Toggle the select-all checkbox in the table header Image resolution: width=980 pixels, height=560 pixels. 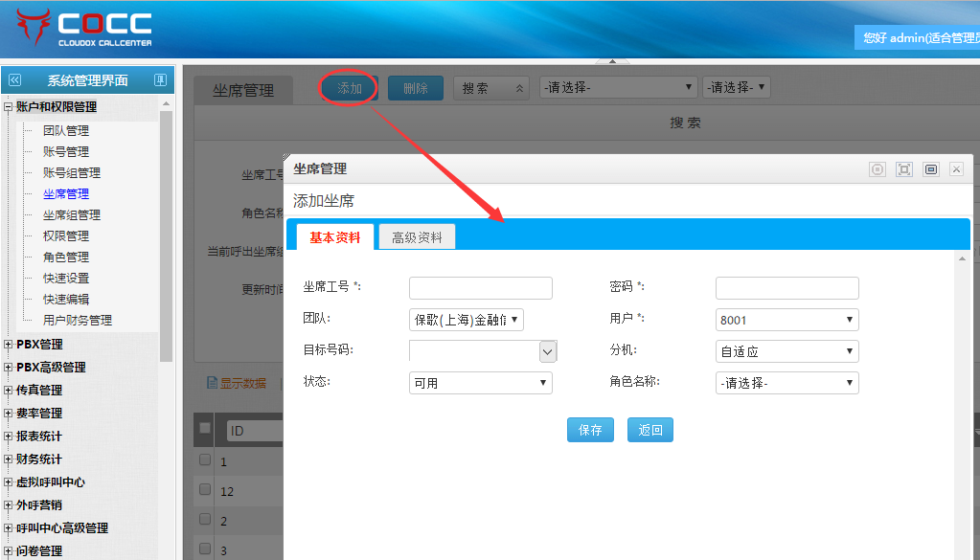coord(205,429)
